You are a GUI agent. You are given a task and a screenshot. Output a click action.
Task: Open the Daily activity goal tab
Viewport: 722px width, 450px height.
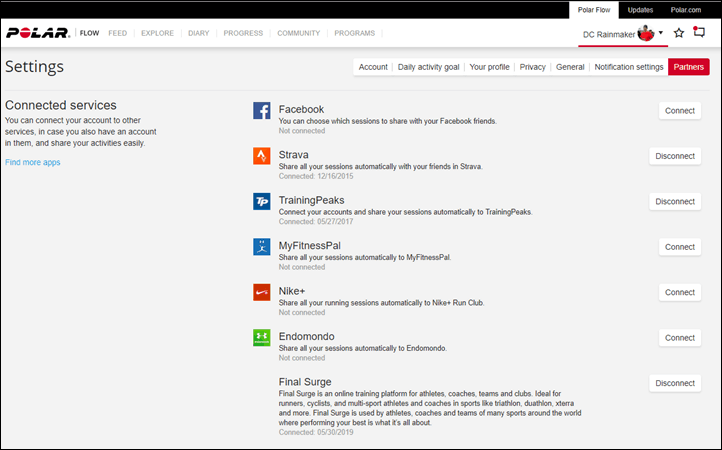coord(428,67)
